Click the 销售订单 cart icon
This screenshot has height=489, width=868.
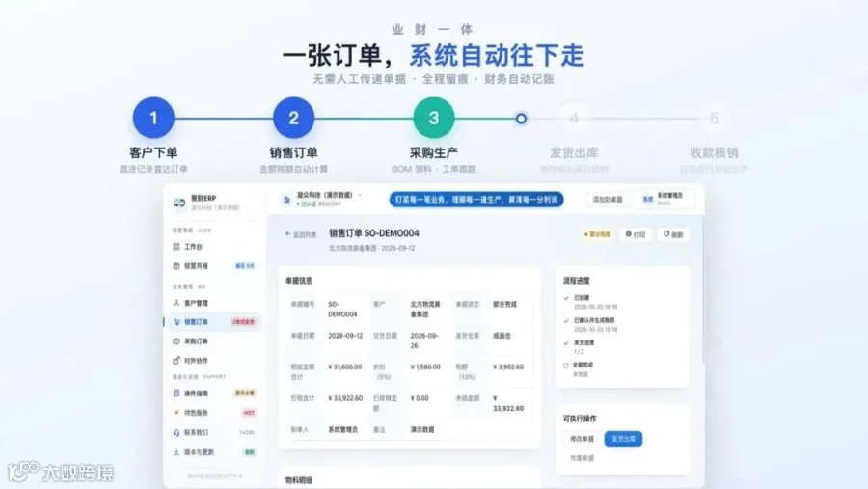[176, 322]
